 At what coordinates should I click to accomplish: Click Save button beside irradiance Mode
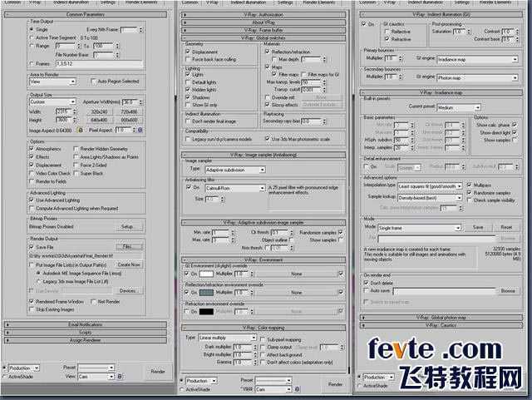pos(478,227)
